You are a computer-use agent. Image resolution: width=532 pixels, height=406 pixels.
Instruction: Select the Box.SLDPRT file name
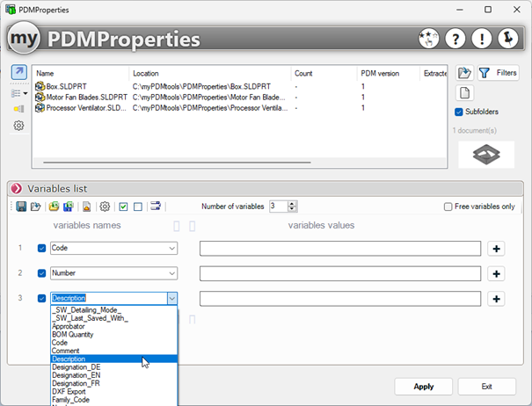pos(67,86)
